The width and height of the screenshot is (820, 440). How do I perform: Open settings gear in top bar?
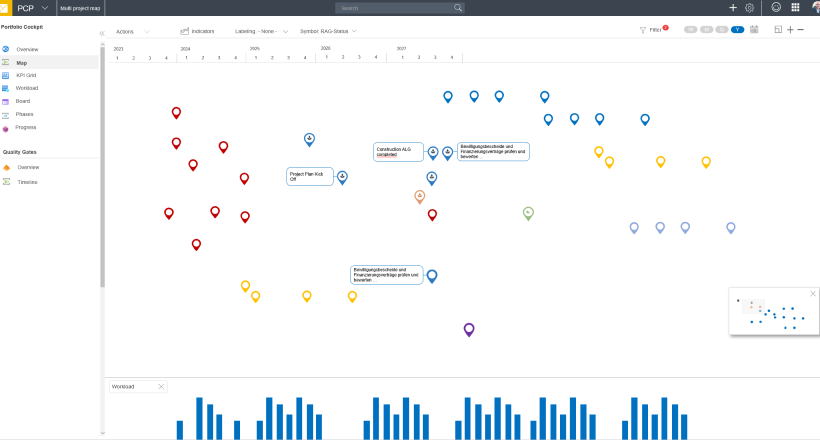point(749,7)
